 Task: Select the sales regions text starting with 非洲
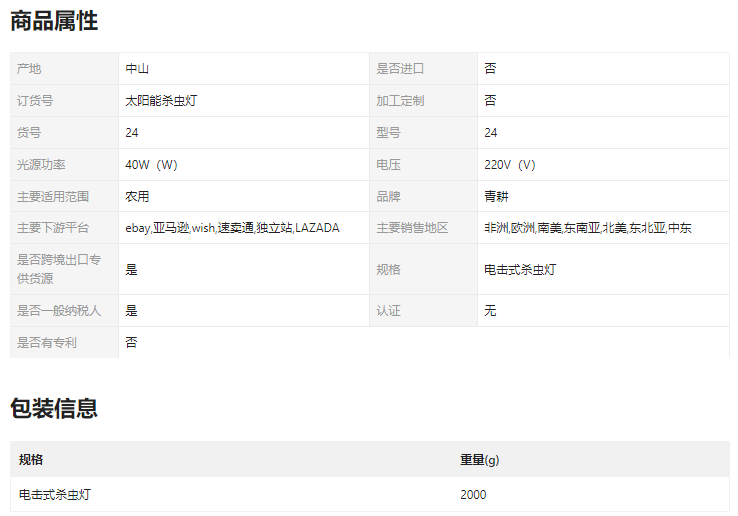[x=588, y=228]
